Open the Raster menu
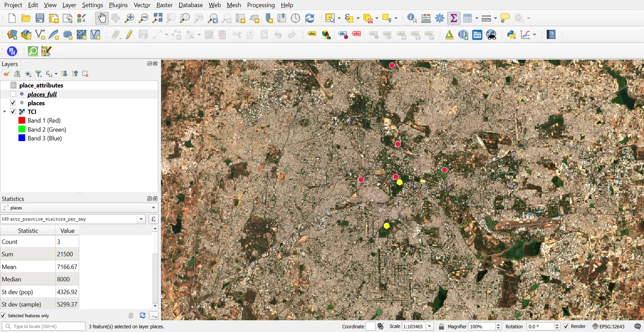This screenshot has height=332, width=644. coord(164,5)
